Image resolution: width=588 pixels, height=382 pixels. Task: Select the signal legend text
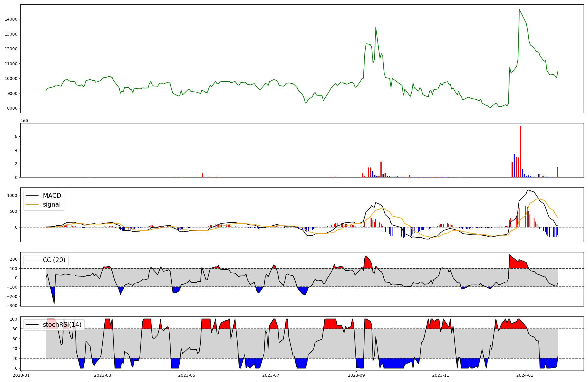coord(51,205)
